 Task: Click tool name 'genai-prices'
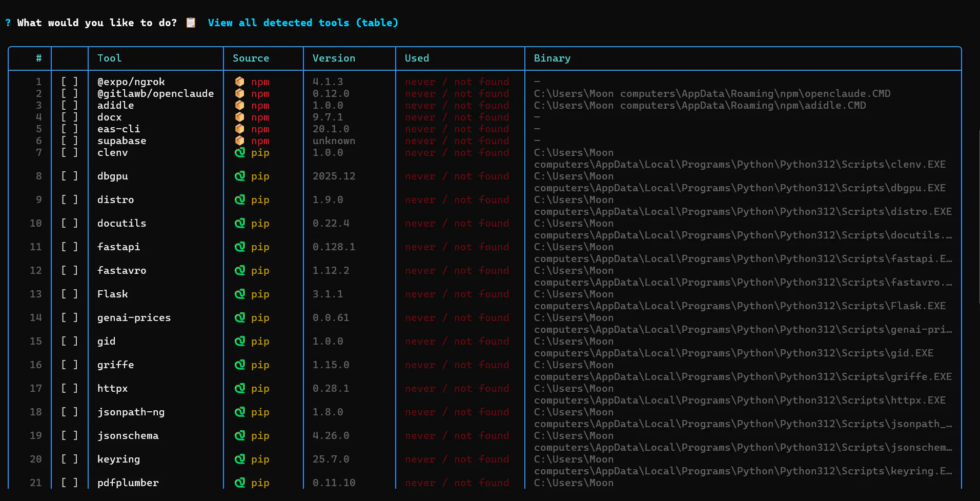134,317
